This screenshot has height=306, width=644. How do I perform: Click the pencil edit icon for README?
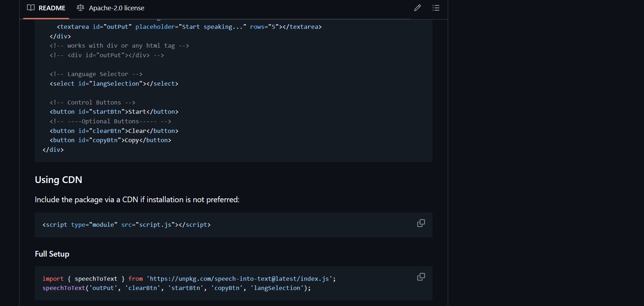417,8
